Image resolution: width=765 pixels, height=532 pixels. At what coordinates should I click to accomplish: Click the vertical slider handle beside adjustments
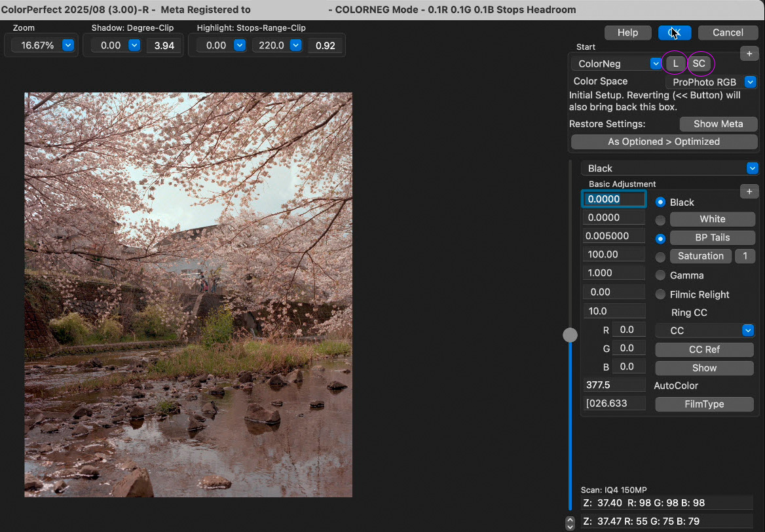click(x=570, y=335)
